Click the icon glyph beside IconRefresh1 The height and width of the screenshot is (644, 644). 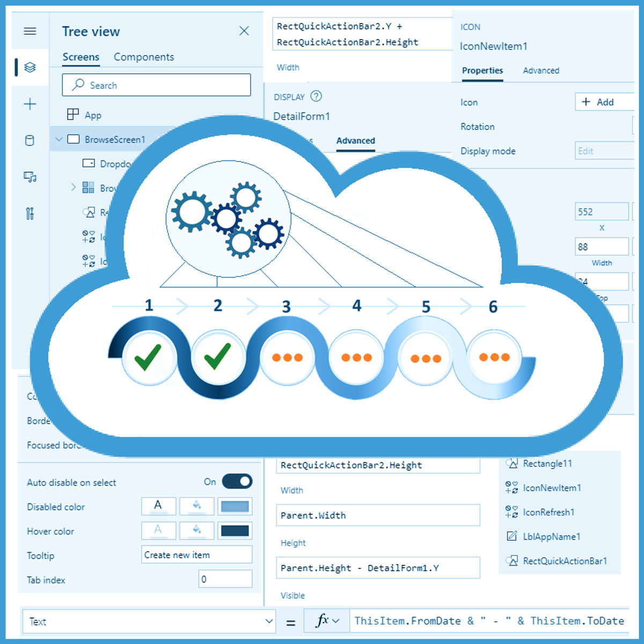point(511,512)
